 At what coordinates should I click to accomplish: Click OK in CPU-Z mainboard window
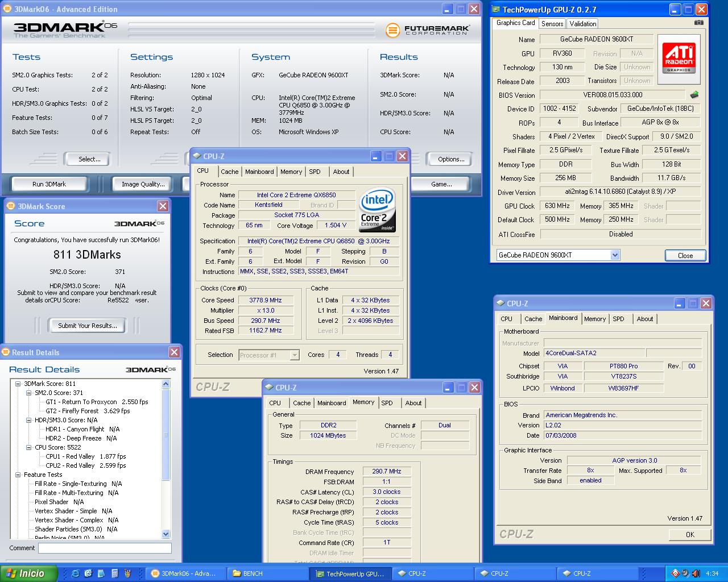point(690,535)
